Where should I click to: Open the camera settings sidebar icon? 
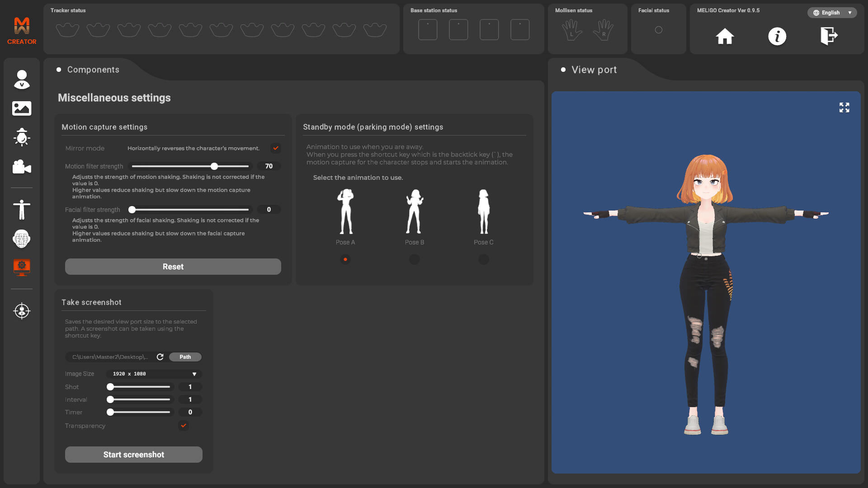click(x=21, y=167)
